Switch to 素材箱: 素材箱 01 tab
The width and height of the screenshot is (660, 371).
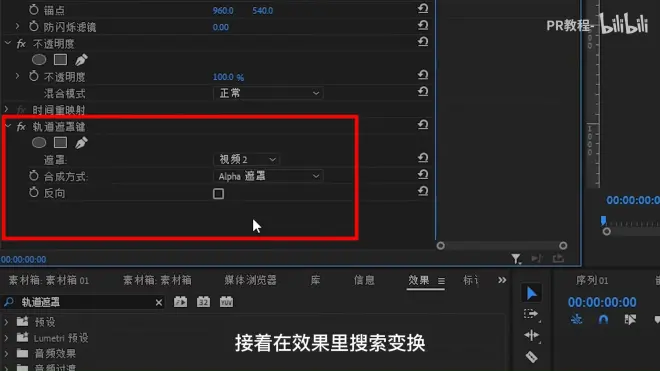click(x=49, y=280)
